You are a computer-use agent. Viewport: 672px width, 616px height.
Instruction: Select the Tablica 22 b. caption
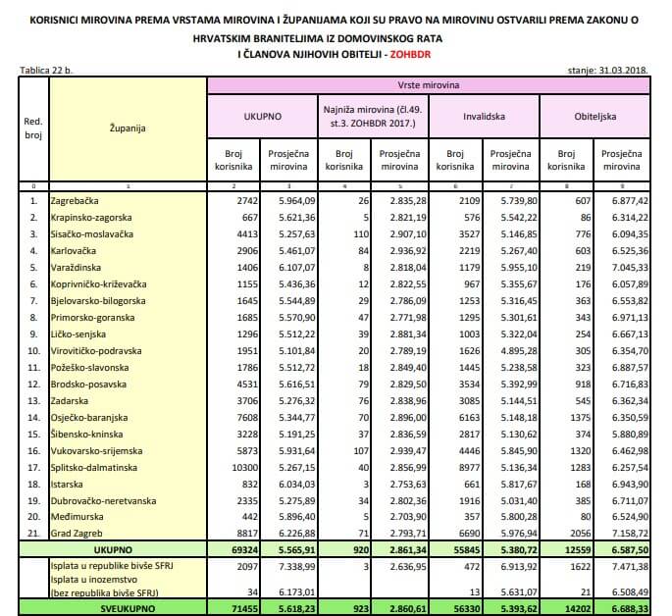[48, 71]
